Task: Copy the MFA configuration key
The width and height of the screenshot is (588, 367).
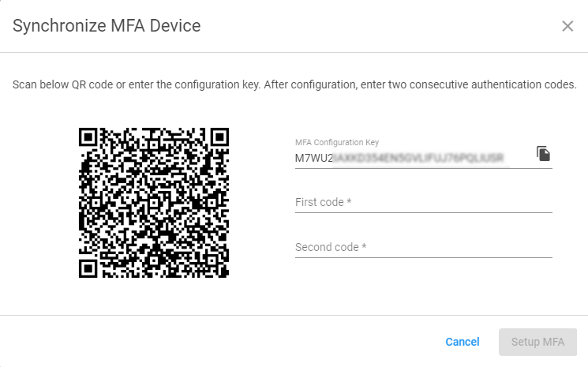Action: point(543,153)
